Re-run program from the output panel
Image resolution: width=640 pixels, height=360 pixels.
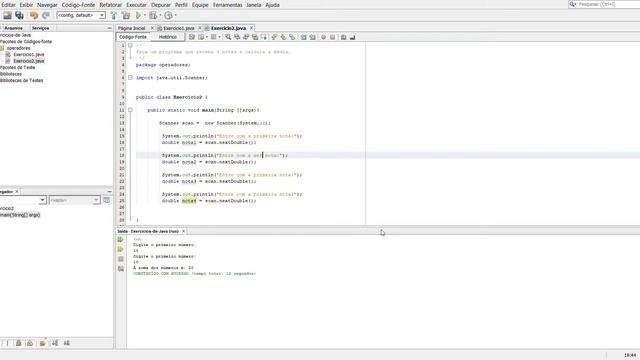120,240
